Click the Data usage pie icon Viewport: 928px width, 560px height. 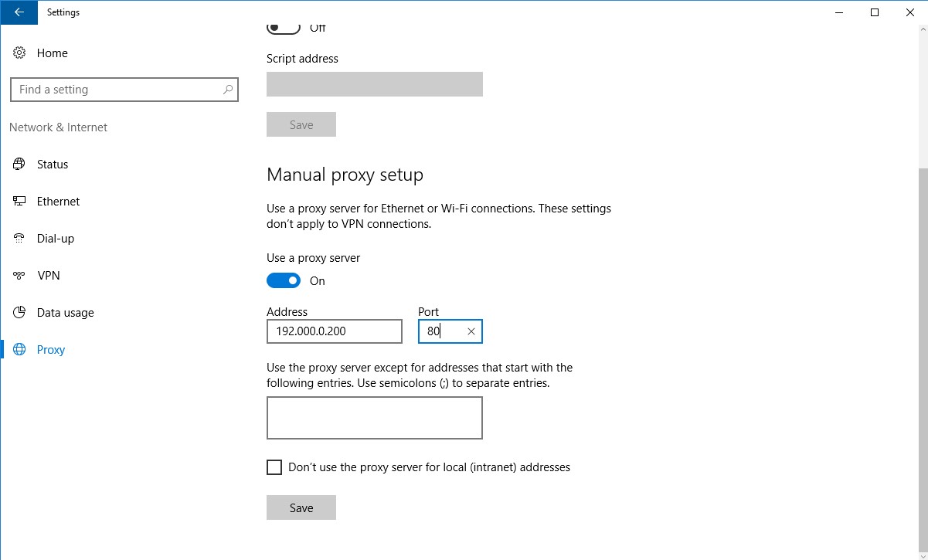pyautogui.click(x=20, y=313)
